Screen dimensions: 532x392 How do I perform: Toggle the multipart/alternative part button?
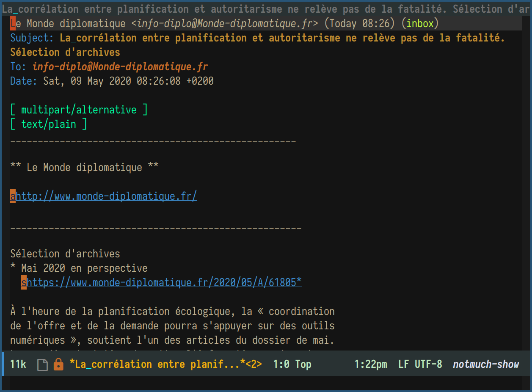point(79,110)
